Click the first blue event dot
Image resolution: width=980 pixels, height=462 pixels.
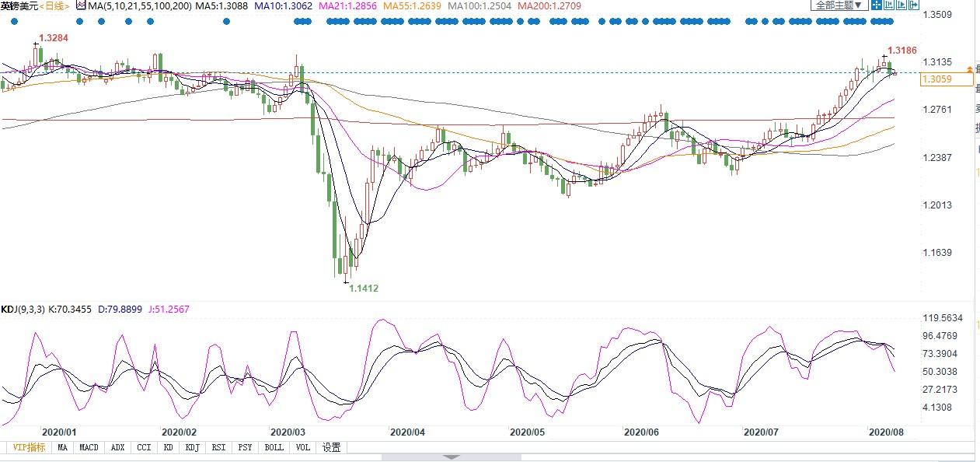point(15,21)
